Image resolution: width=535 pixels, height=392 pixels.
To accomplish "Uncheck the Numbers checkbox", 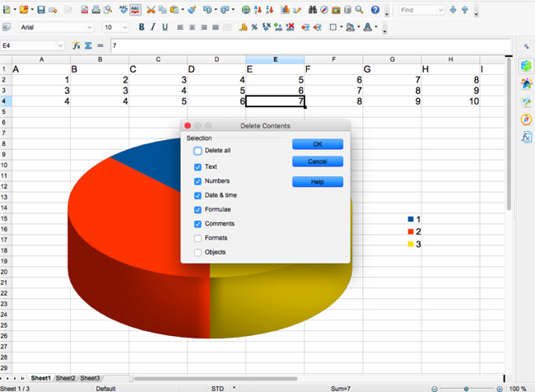I will point(198,181).
